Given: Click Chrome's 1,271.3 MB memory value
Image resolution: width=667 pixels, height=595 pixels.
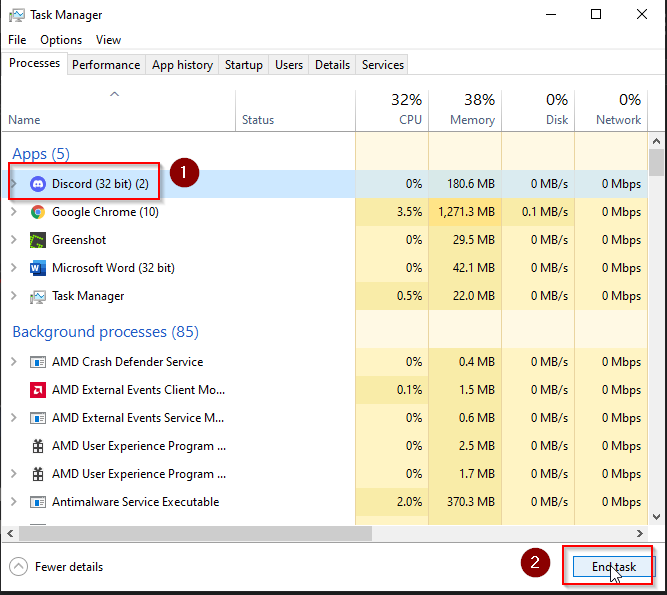Looking at the screenshot, I should tap(466, 212).
